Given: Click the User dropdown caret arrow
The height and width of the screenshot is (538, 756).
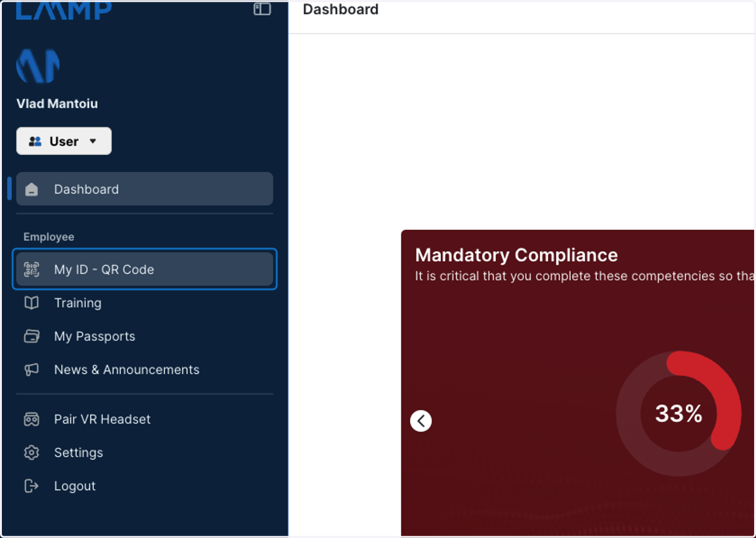Looking at the screenshot, I should click(93, 141).
